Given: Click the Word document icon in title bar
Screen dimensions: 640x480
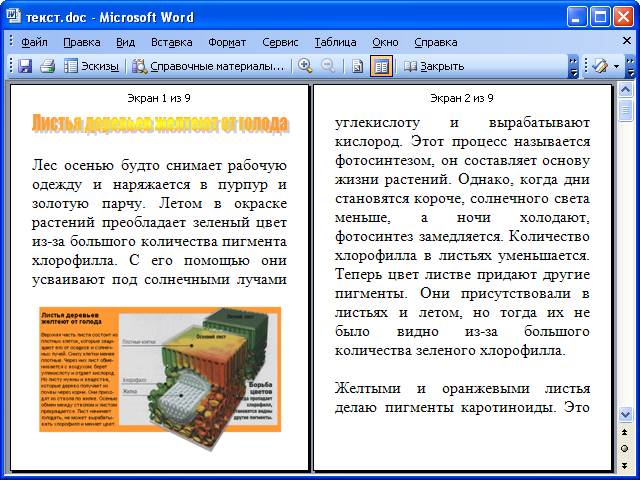Looking at the screenshot, I should (13, 16).
